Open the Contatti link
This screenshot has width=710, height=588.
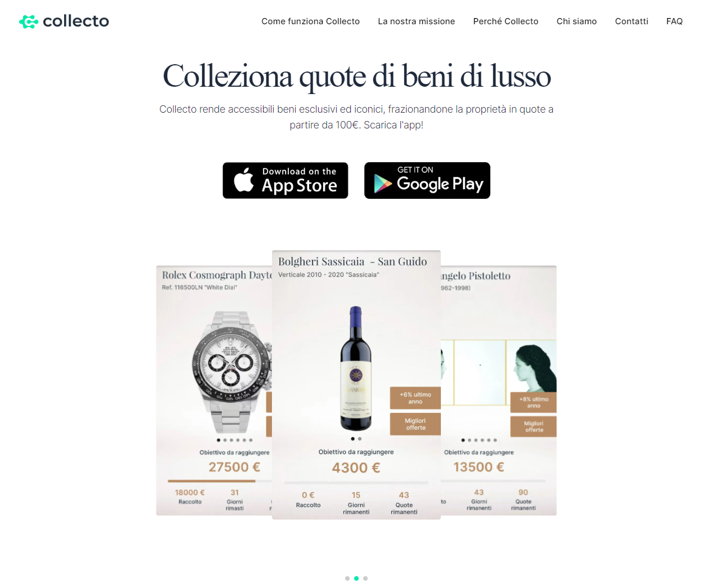(x=631, y=21)
